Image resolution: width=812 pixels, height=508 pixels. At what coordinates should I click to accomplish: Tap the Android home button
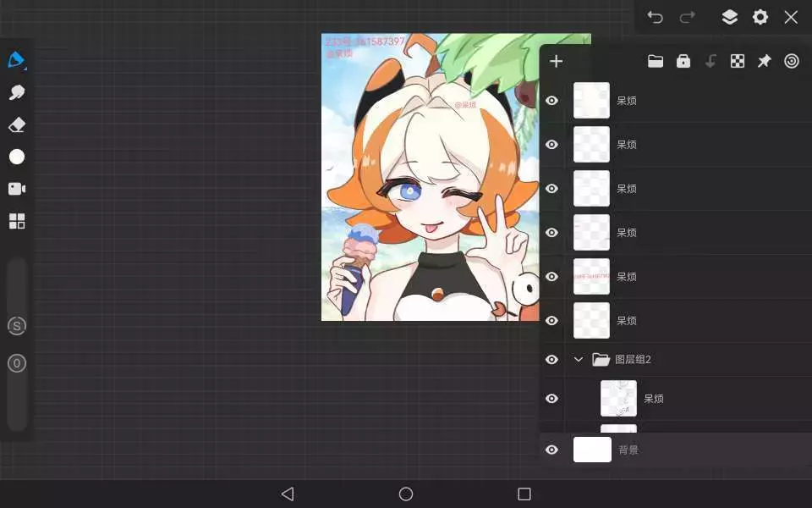[x=406, y=494]
